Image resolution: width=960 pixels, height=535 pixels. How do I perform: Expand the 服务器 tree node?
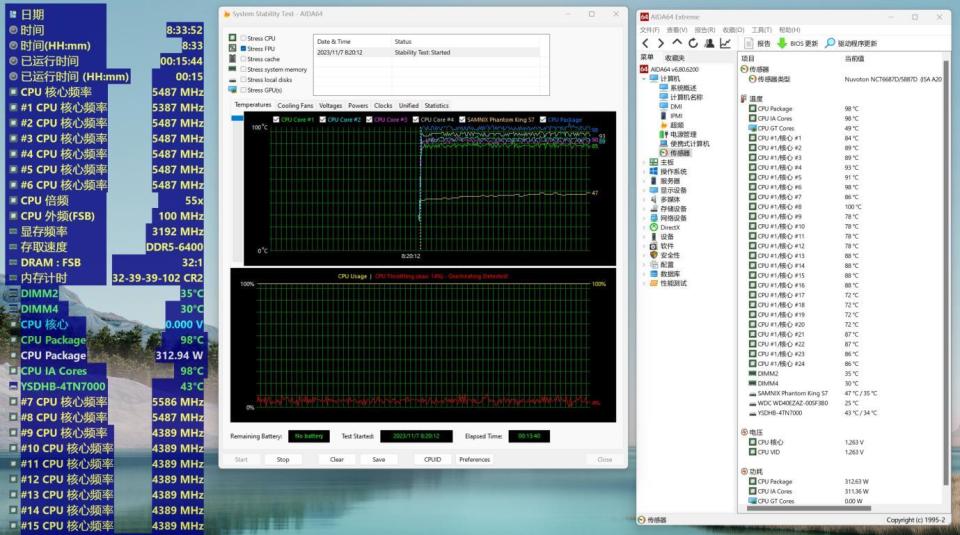(x=644, y=181)
